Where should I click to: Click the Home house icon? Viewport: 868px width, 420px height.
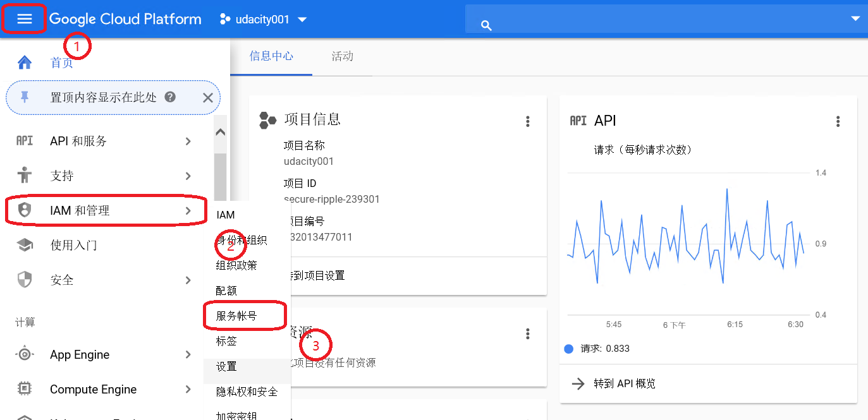(x=25, y=63)
